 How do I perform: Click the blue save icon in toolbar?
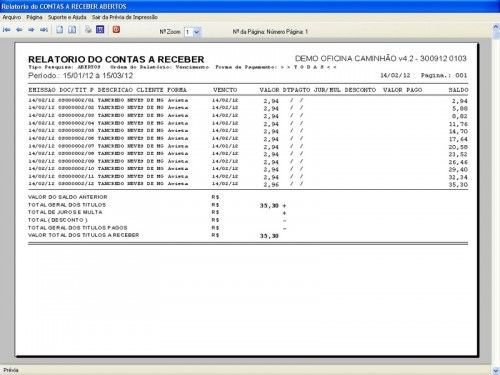pos(100,29)
